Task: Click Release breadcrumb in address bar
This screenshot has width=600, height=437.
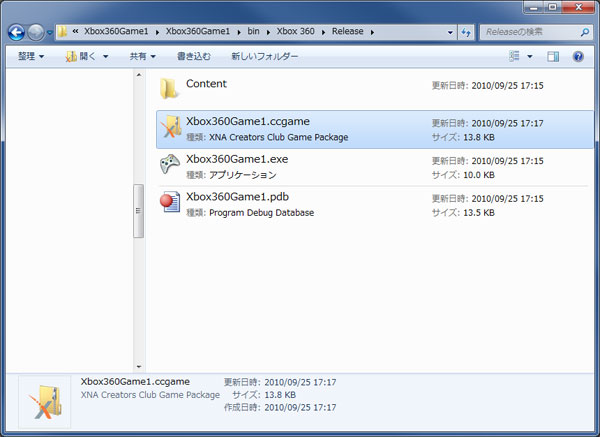Action: (347, 31)
